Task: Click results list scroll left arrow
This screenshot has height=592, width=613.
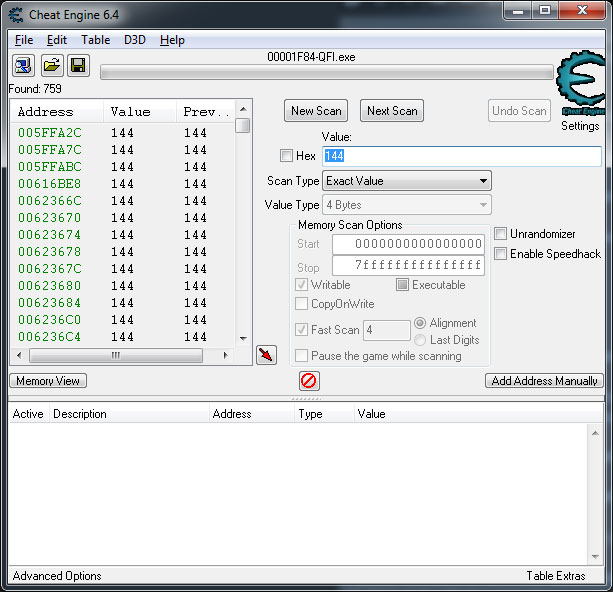Action: 20,355
